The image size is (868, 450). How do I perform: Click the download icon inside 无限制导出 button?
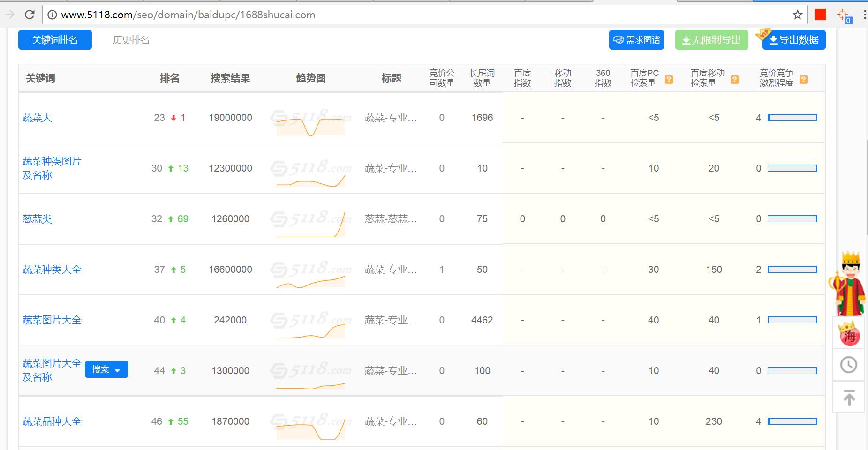686,40
